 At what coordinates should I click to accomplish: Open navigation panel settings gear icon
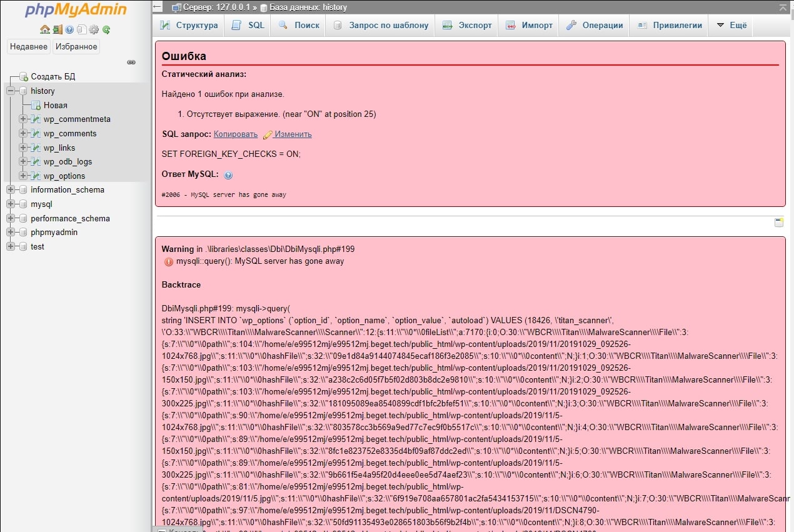click(94, 29)
